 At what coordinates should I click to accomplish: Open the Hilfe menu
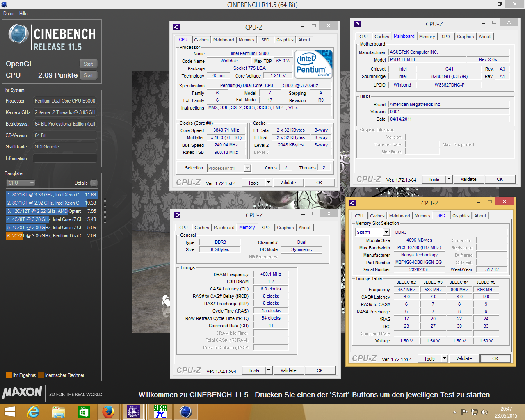(23, 14)
